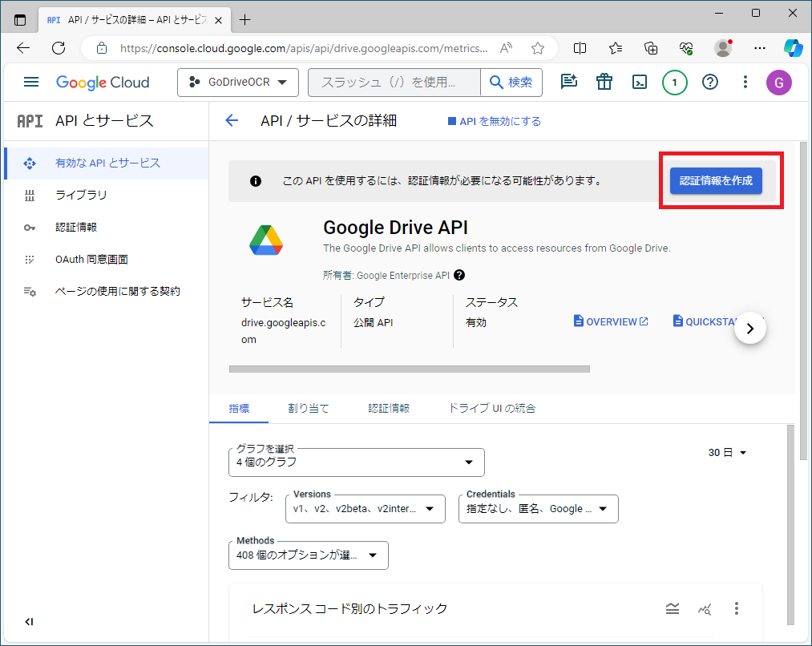Image resolution: width=812 pixels, height=646 pixels.
Task: Click the gift free trial icon
Action: [x=604, y=82]
